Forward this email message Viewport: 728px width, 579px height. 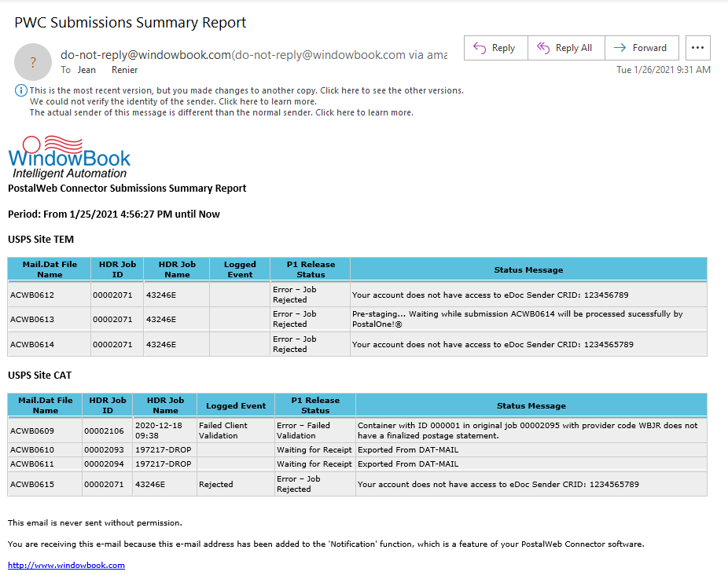(642, 48)
